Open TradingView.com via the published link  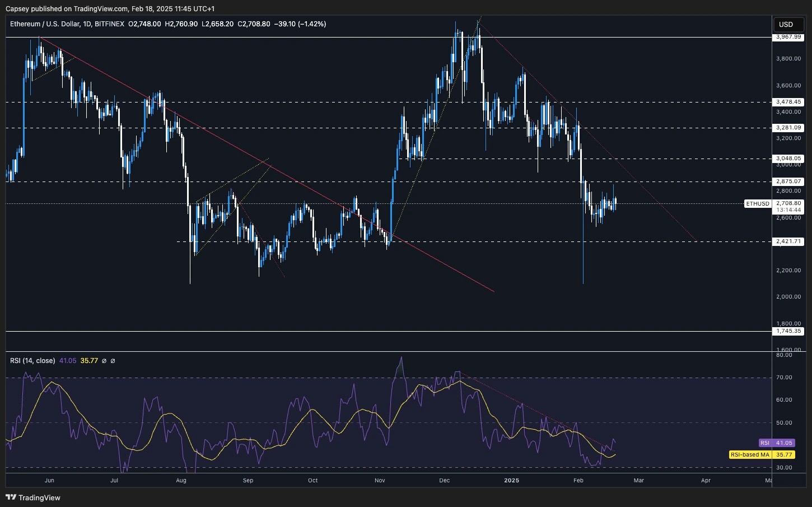pos(101,8)
